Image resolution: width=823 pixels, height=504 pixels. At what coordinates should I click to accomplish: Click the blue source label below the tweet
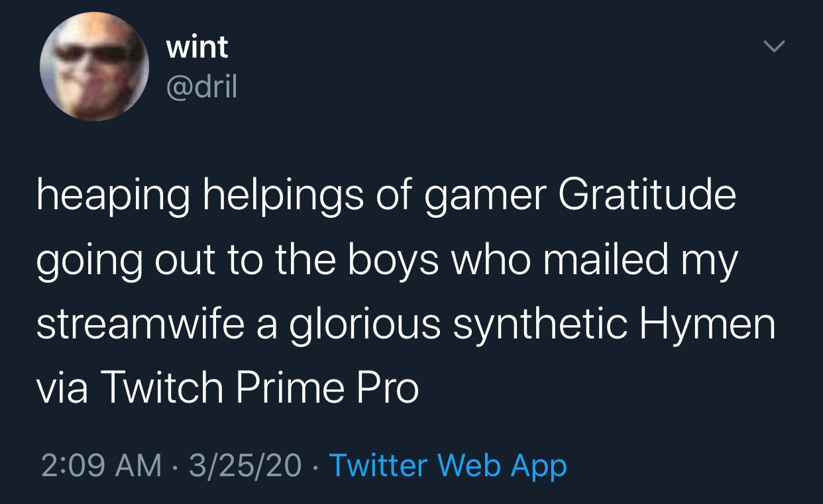[x=448, y=466]
